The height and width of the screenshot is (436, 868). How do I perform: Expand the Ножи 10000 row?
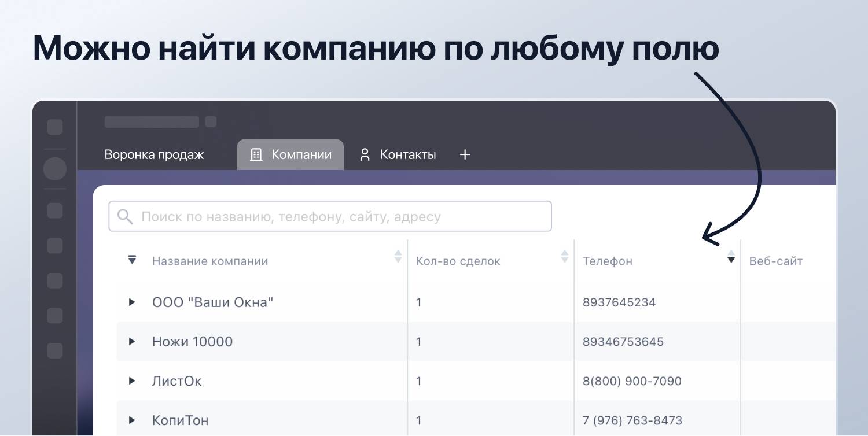132,342
